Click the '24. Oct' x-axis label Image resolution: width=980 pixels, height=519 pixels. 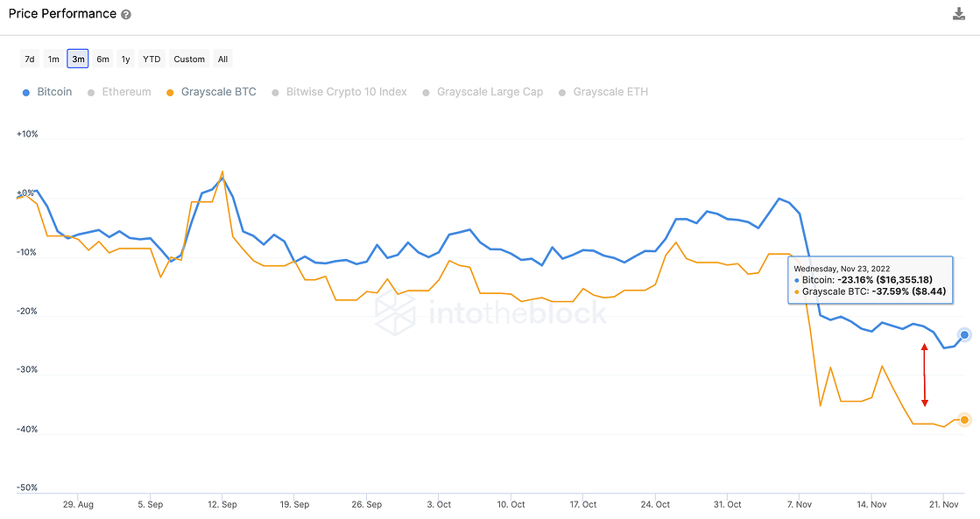pyautogui.click(x=655, y=504)
